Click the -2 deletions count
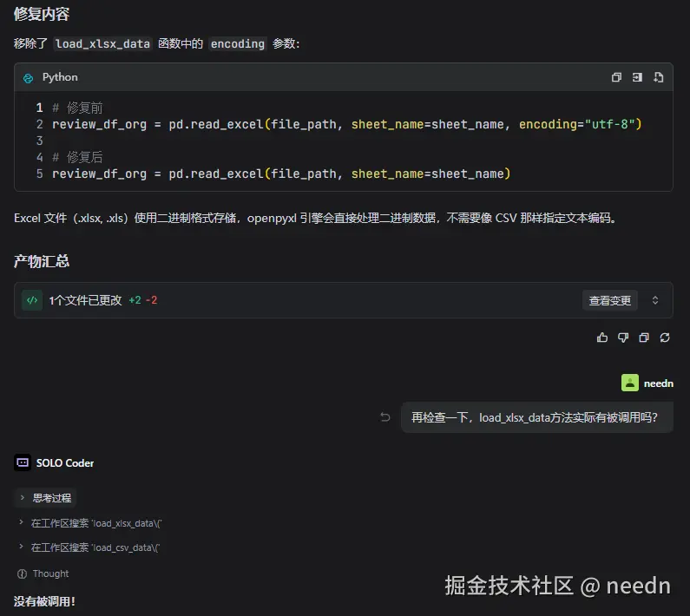The width and height of the screenshot is (690, 616). coord(151,300)
